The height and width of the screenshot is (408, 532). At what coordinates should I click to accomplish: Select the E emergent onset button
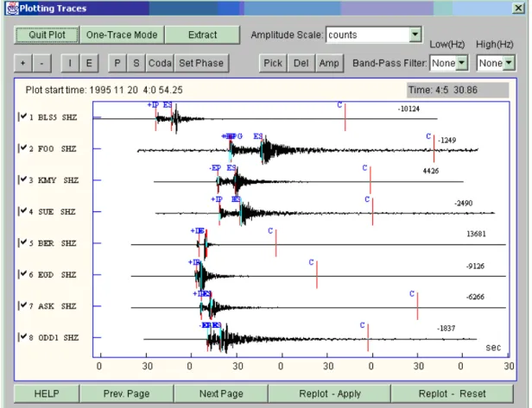tap(89, 63)
